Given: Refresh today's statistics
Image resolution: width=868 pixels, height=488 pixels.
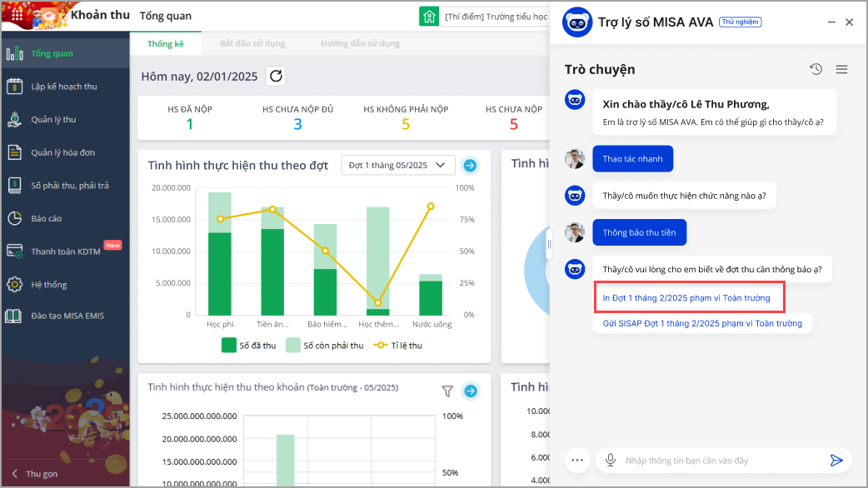Looking at the screenshot, I should pos(277,76).
